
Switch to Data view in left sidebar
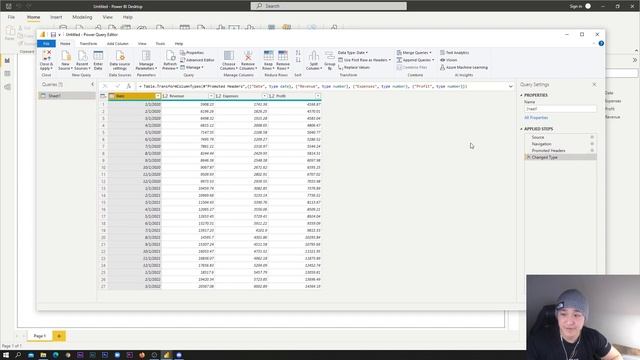(7, 74)
